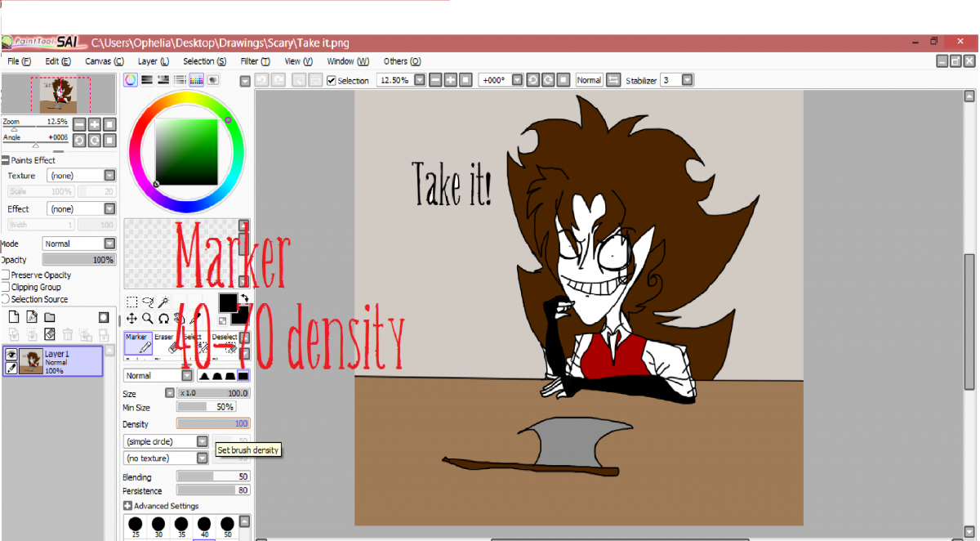This screenshot has height=541, width=980.
Task: Select the Rotate view tool
Action: pyautogui.click(x=163, y=318)
